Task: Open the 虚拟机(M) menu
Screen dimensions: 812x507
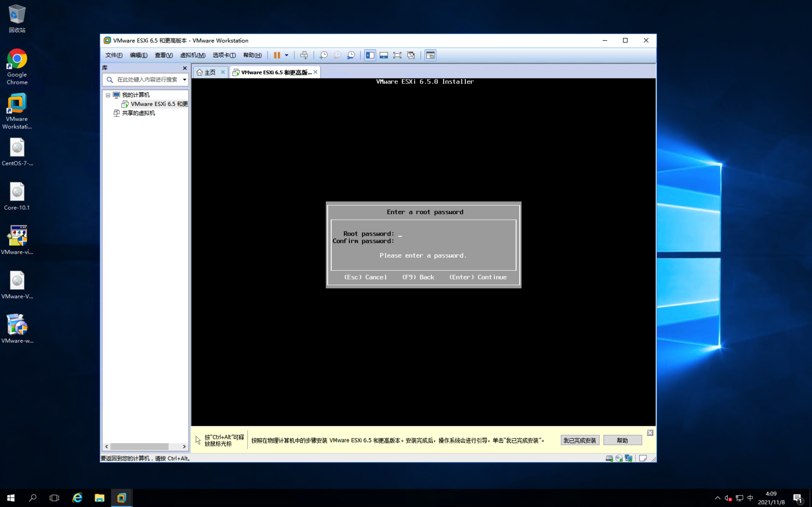Action: click(x=193, y=55)
